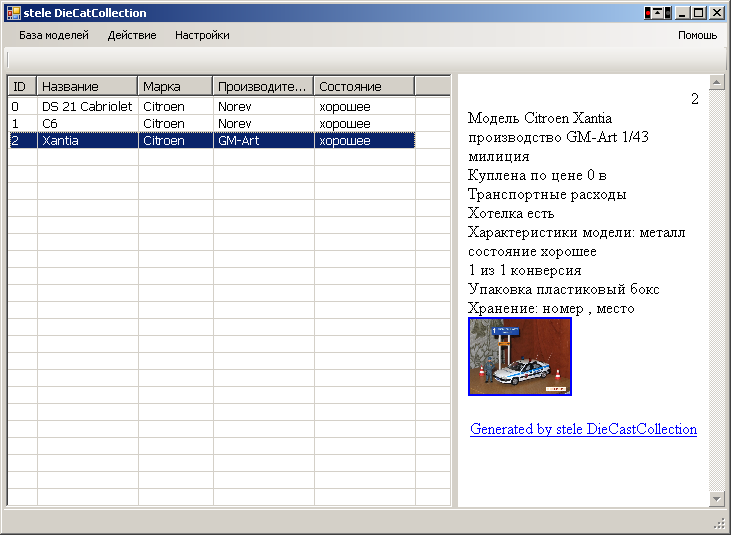This screenshot has height=535, width=731.
Task: Click ID cell 0 in the table
Action: (23, 107)
